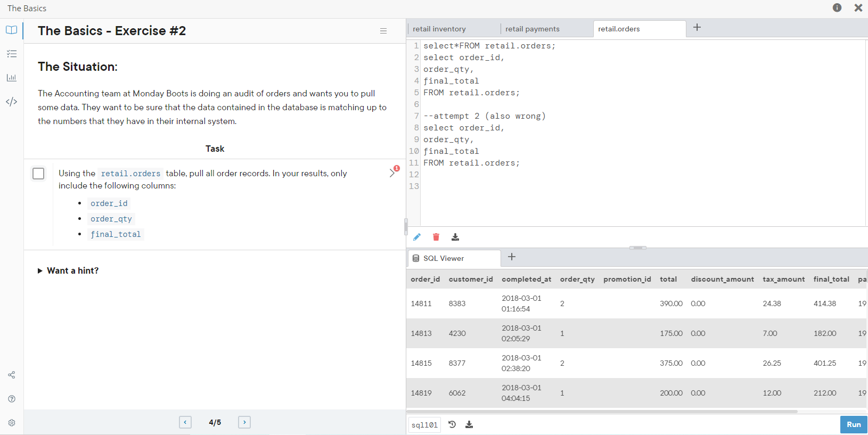
Task: Open the exercise hamburger menu
Action: point(383,31)
